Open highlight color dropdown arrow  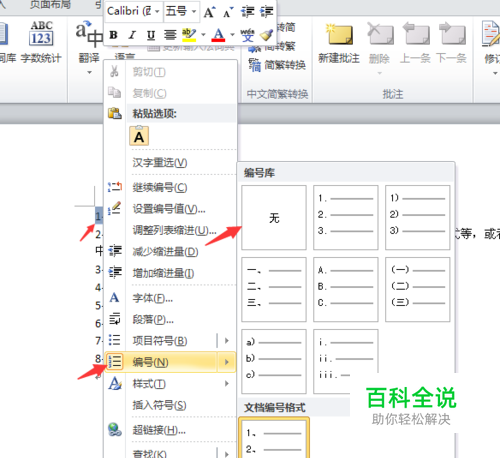(203, 35)
